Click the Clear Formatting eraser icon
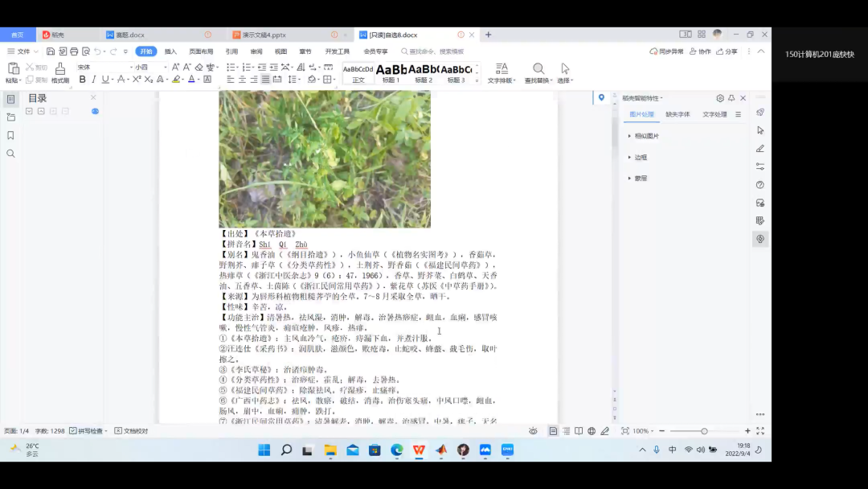This screenshot has width=868, height=489. [x=199, y=67]
